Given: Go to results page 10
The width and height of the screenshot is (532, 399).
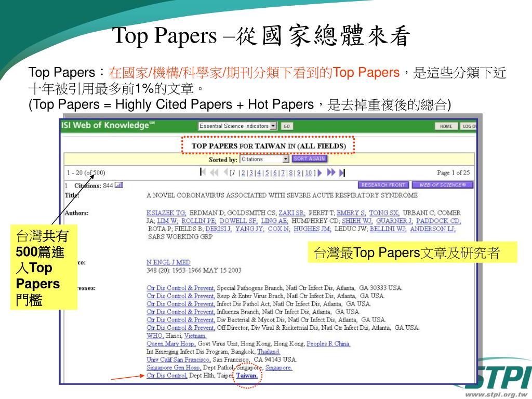Looking at the screenshot, I should [309, 173].
